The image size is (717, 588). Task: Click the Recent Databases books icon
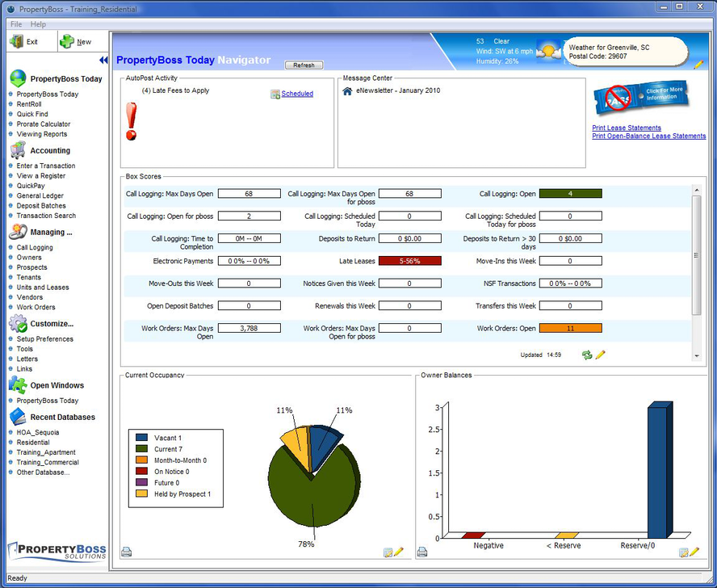pos(18,417)
